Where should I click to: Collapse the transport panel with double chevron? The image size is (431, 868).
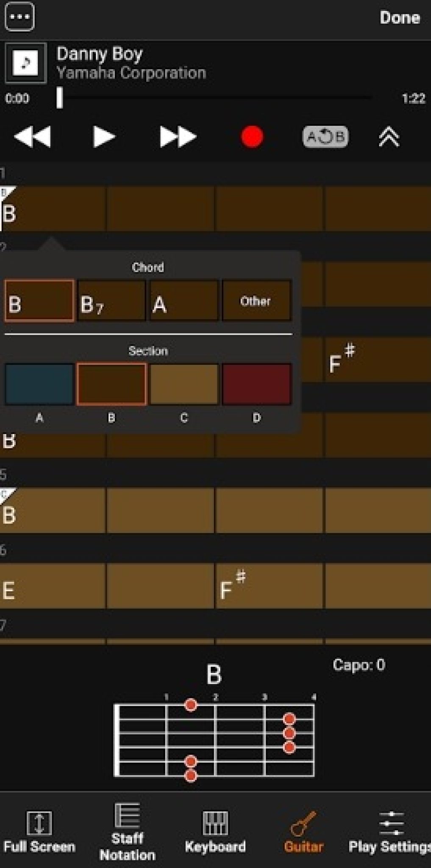pos(389,137)
